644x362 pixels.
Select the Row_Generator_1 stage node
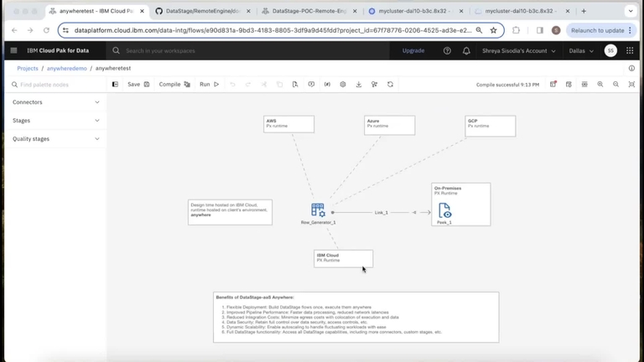tap(318, 210)
